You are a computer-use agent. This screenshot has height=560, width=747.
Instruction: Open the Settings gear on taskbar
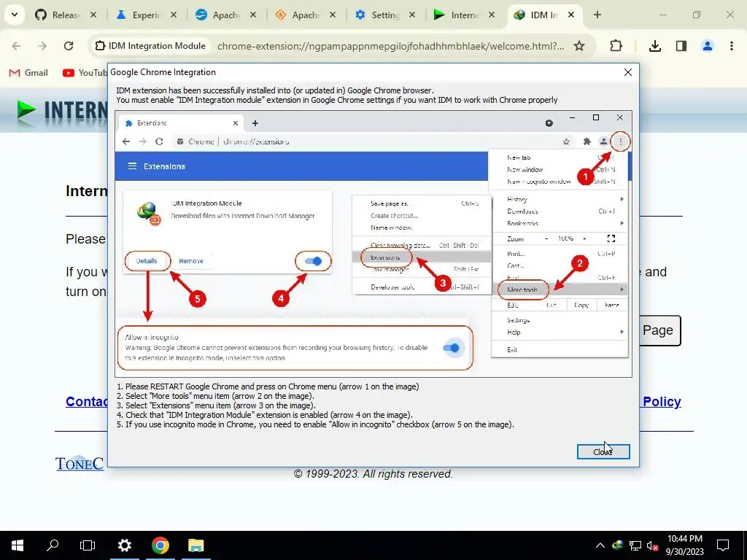click(124, 545)
